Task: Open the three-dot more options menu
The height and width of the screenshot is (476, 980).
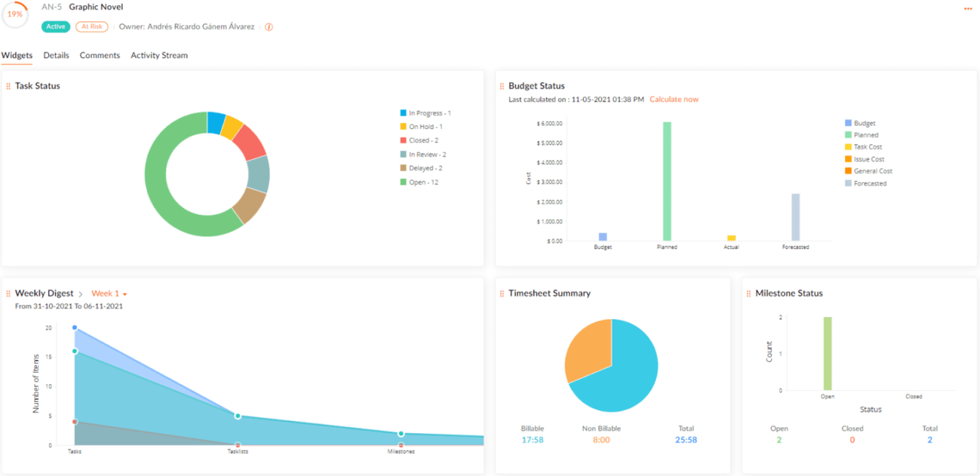Action: (x=968, y=8)
